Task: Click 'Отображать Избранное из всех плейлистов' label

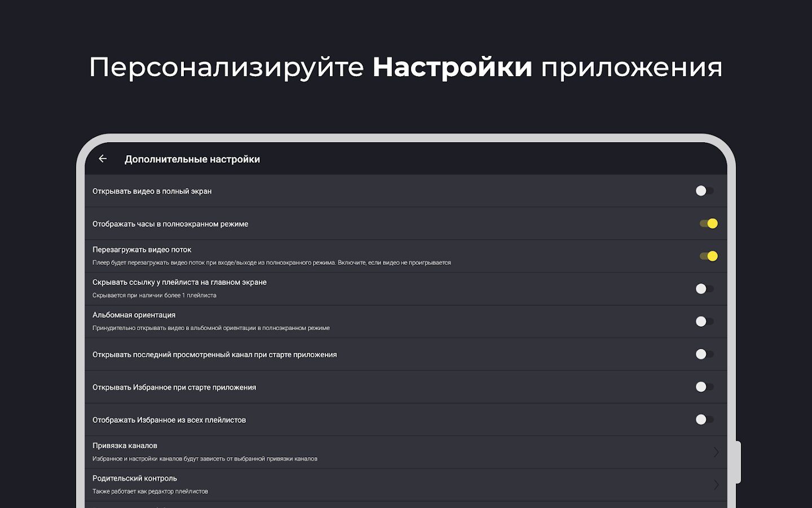Action: (169, 421)
